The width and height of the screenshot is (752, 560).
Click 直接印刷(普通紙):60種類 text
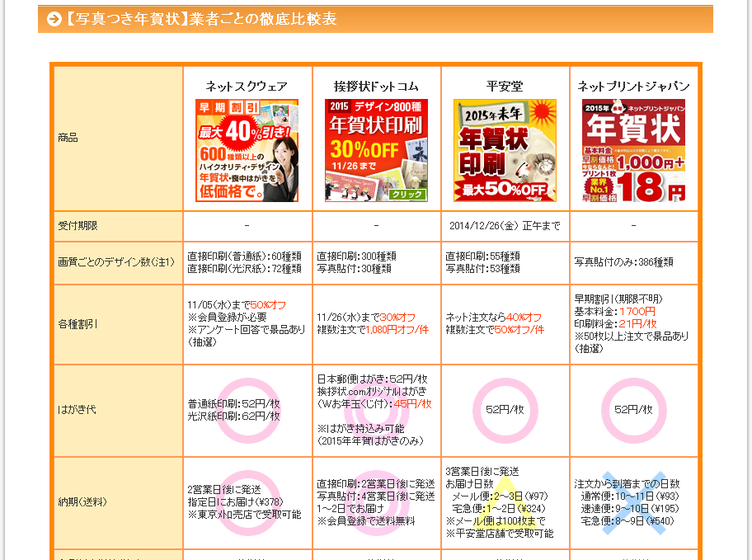244,256
